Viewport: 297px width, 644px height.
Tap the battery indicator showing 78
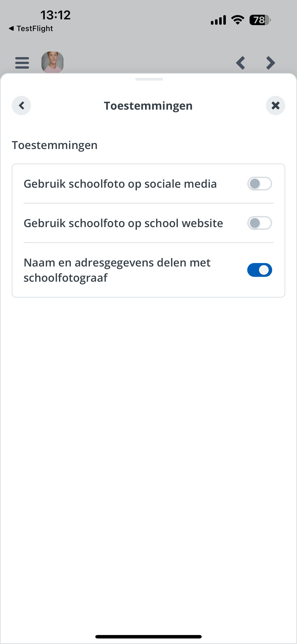pos(260,20)
